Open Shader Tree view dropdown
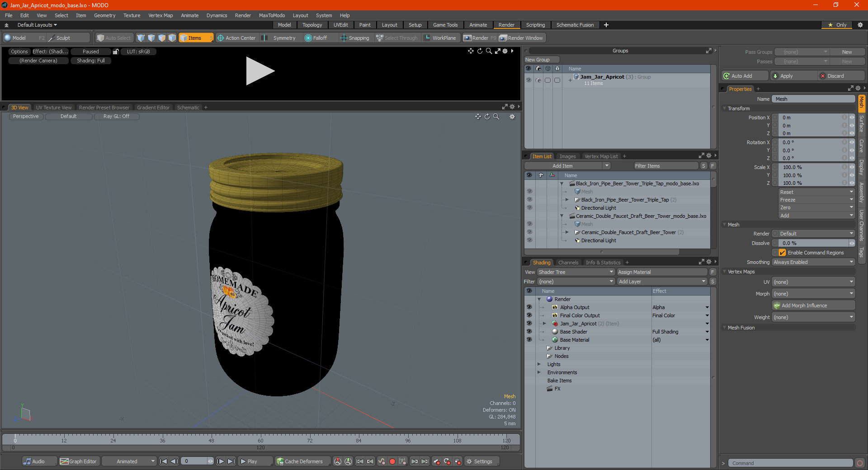The image size is (868, 470). click(x=576, y=272)
